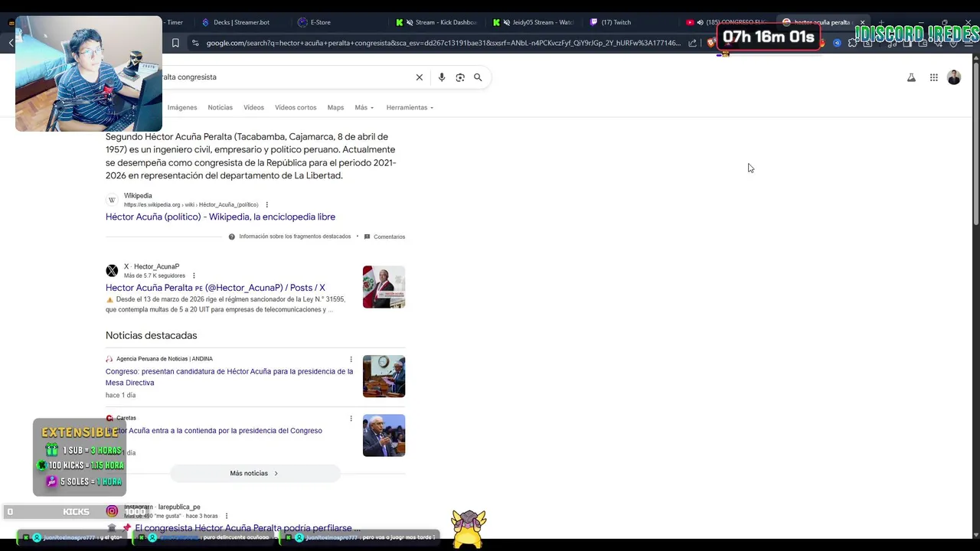Click the Comentarios link
Image resolution: width=980 pixels, height=551 pixels.
[389, 237]
